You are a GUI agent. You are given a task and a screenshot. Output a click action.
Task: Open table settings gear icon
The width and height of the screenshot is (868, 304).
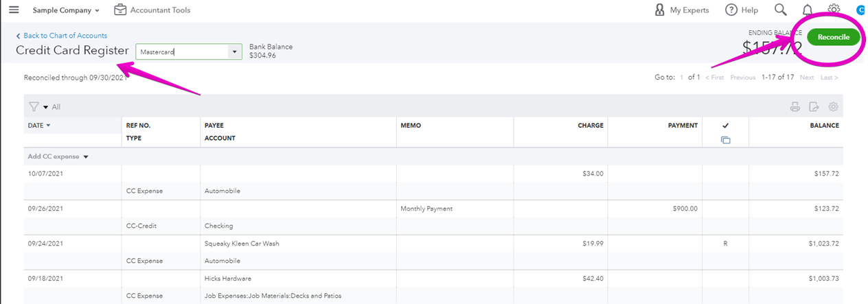click(x=834, y=107)
